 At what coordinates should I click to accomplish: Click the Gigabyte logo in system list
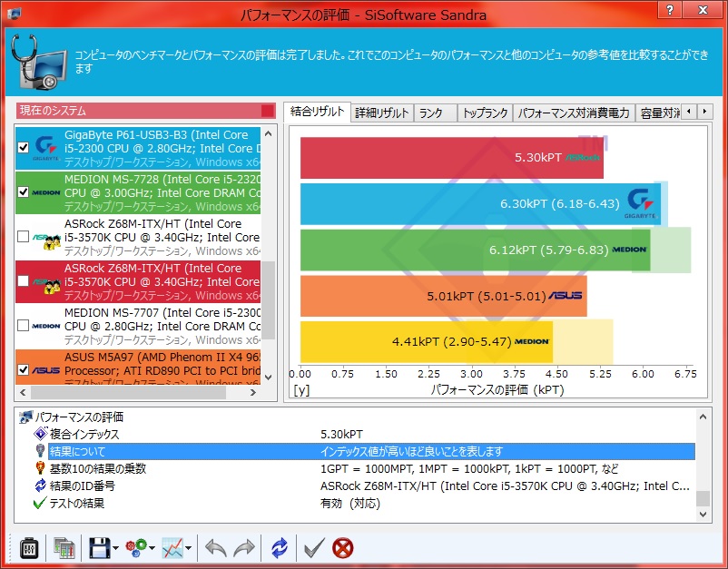pos(46,148)
